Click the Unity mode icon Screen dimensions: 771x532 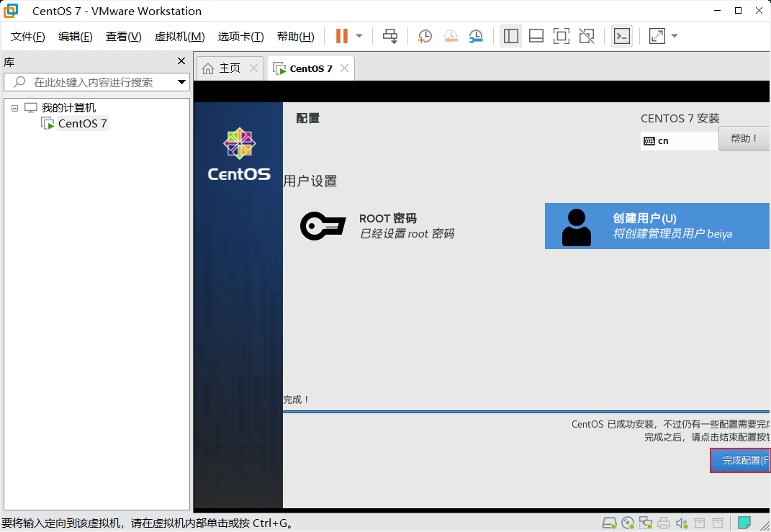(586, 36)
